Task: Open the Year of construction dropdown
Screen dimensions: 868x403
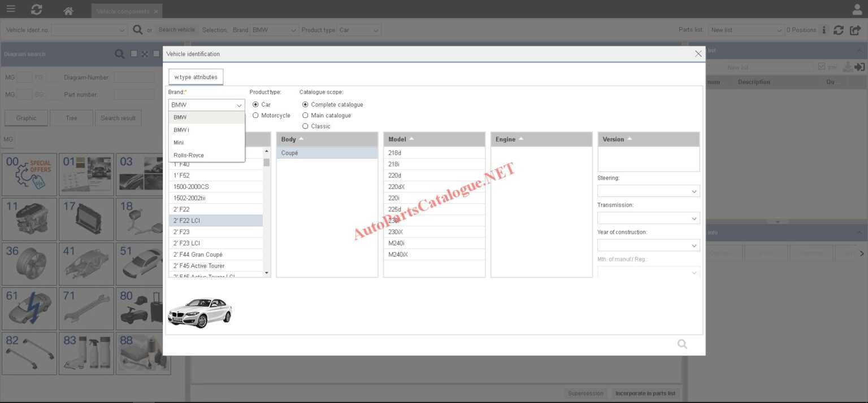Action: click(x=648, y=246)
